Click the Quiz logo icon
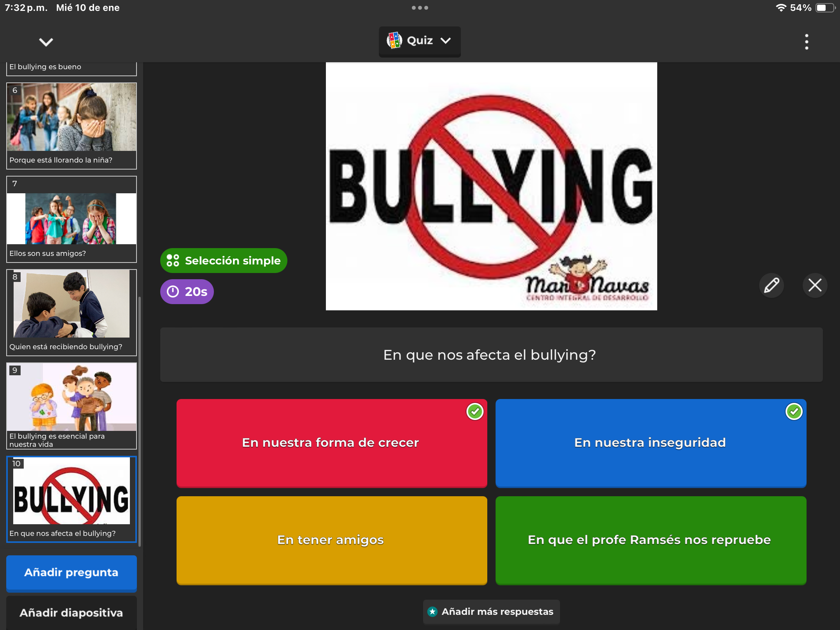The height and width of the screenshot is (630, 840). pos(394,40)
